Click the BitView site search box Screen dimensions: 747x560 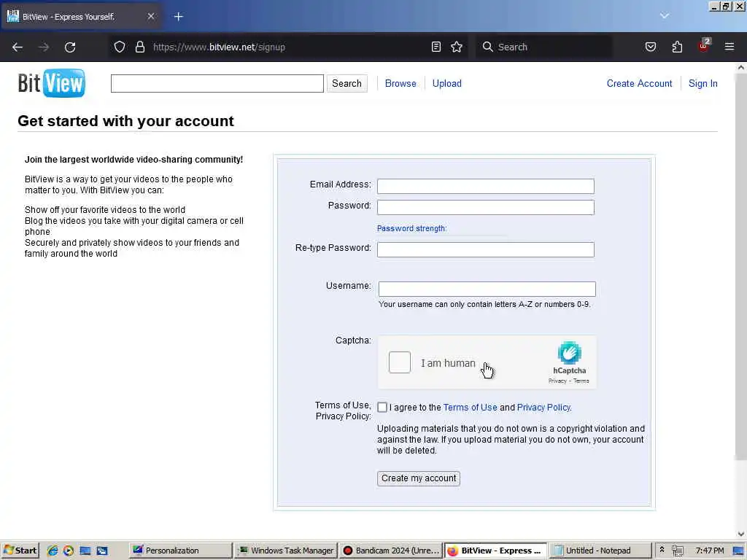217,83
